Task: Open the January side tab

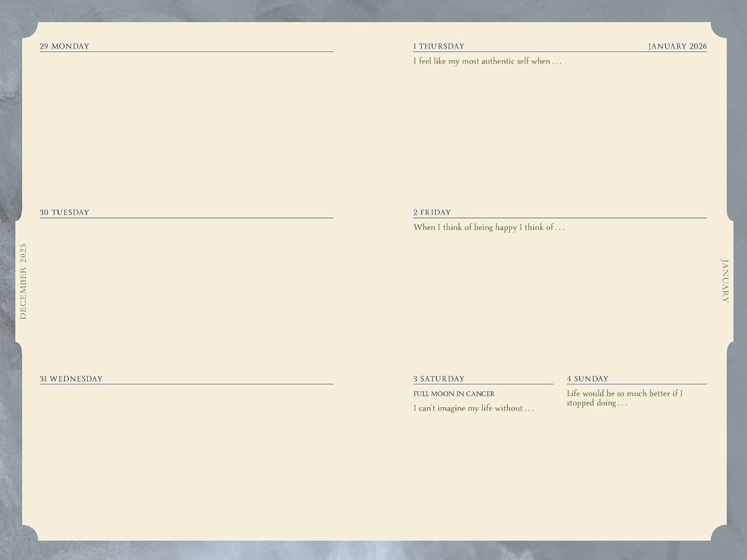Action: click(725, 280)
